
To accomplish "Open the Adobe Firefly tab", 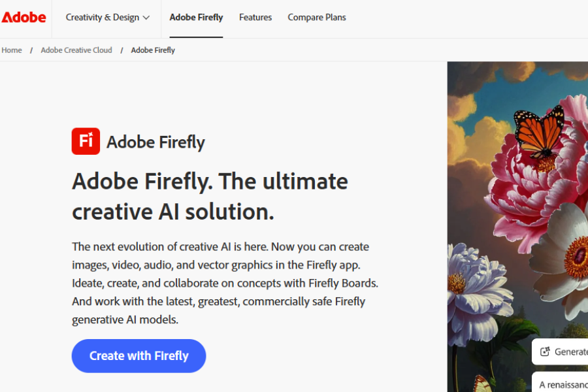I will click(x=196, y=17).
